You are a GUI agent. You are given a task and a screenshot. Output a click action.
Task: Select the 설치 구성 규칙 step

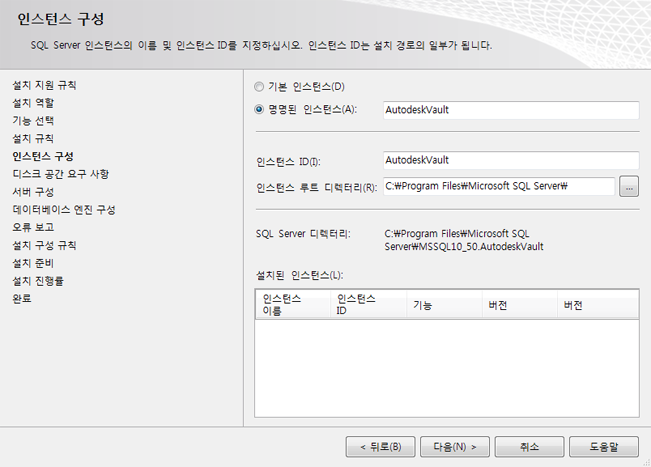click(x=44, y=245)
